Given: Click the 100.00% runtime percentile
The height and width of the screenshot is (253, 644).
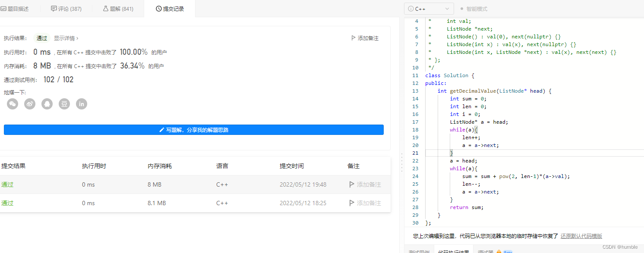Looking at the screenshot, I should click(x=134, y=52).
